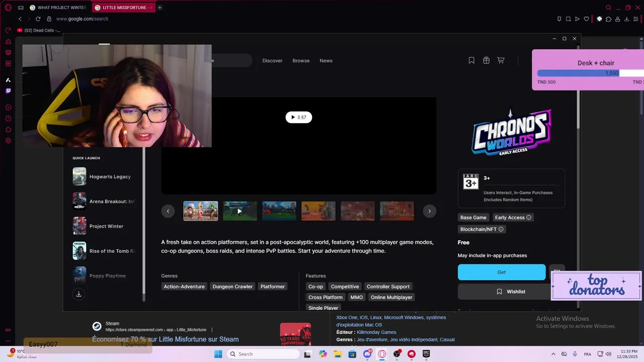Open Aria AI in Opera sidebar

(x=8, y=80)
